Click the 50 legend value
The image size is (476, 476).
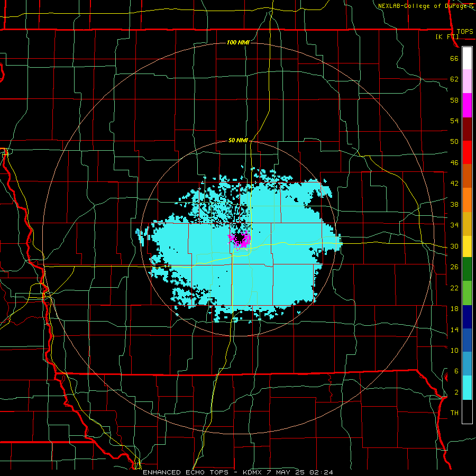tap(454, 141)
